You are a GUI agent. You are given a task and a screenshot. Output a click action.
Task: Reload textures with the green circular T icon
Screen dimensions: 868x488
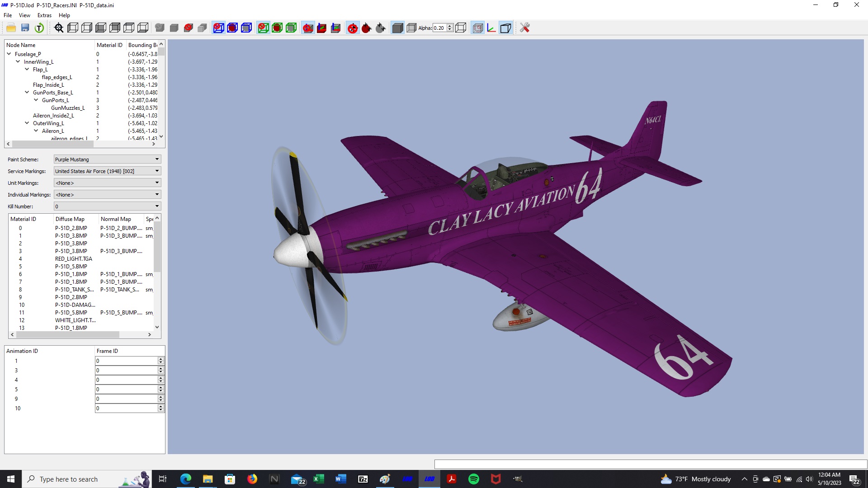[x=39, y=28]
